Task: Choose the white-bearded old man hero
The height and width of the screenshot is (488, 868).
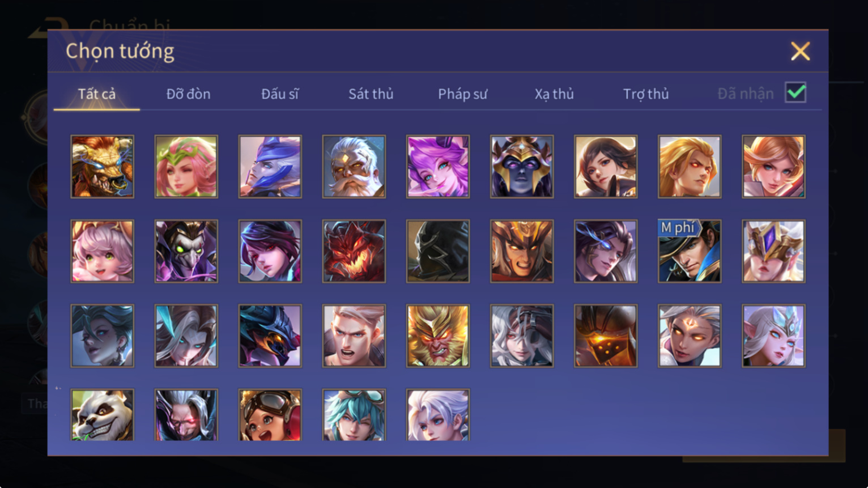Action: click(x=354, y=167)
